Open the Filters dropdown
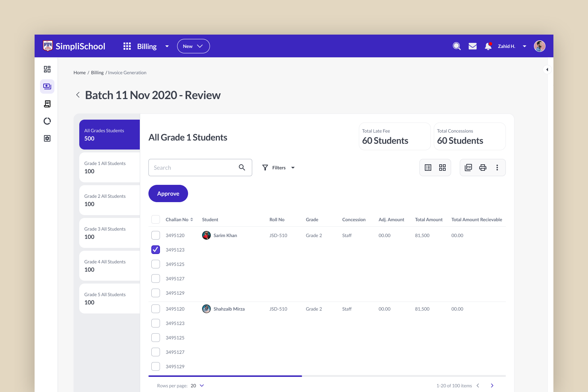 [x=279, y=168]
